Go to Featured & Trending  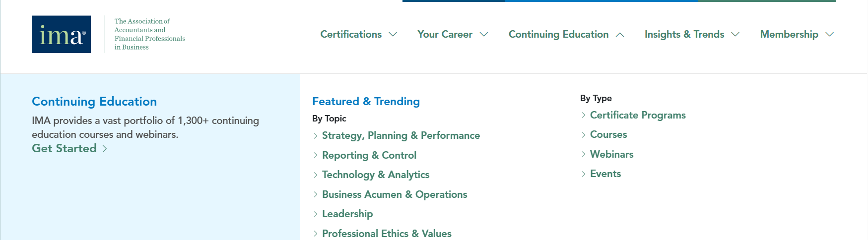[366, 101]
